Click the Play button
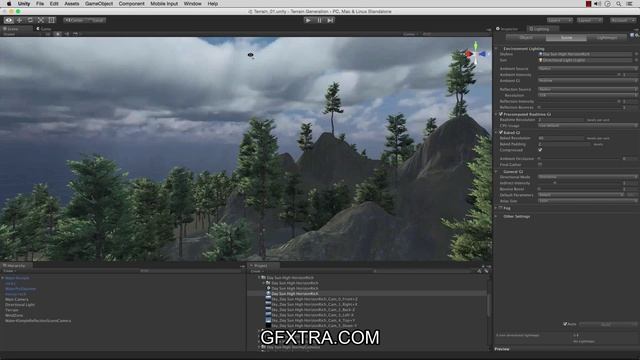This screenshot has width=640, height=360. click(x=308, y=20)
